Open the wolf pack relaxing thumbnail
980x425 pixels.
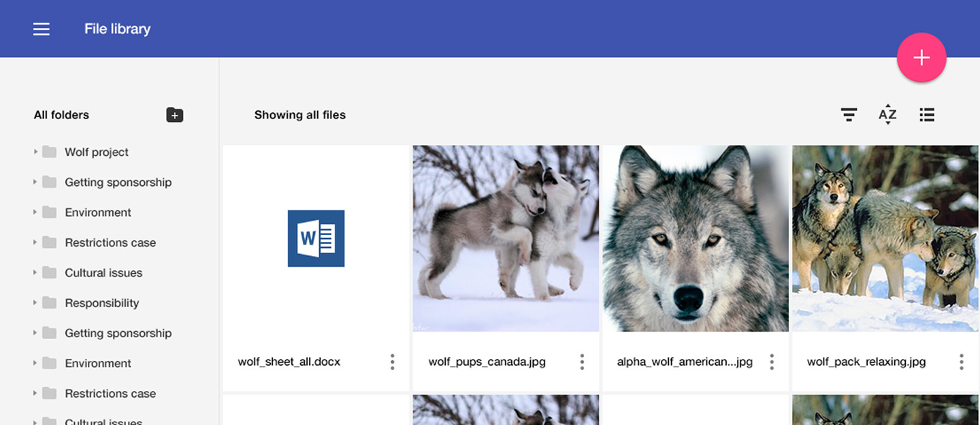click(885, 238)
